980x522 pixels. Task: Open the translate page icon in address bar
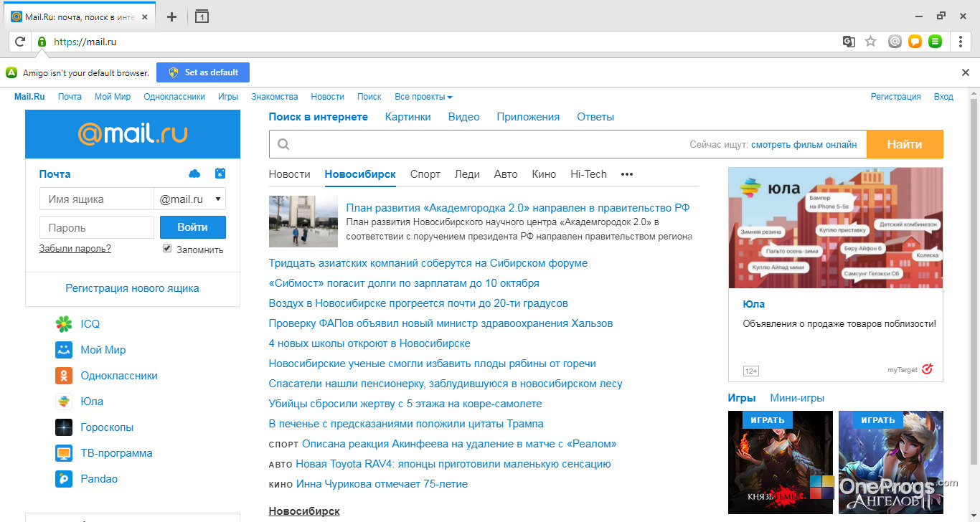tap(849, 42)
